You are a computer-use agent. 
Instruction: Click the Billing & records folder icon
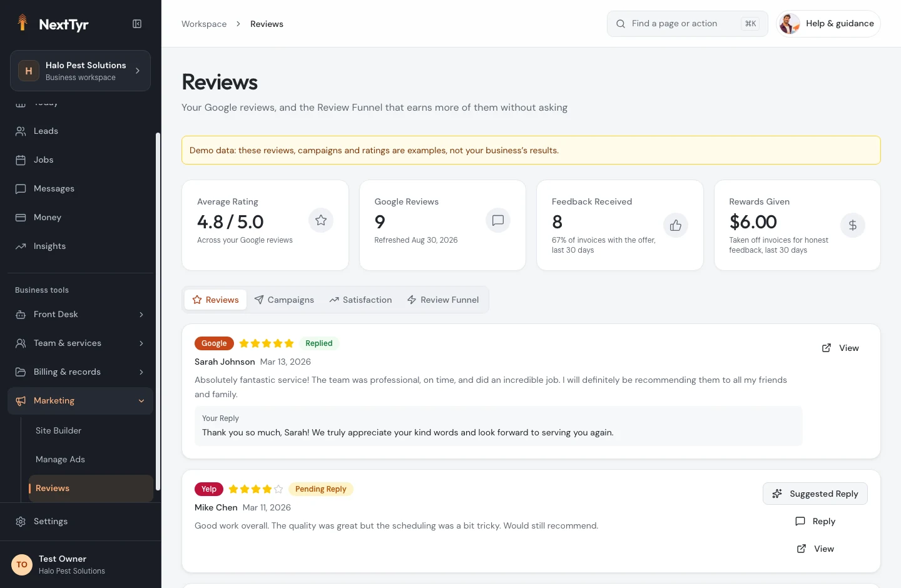[x=21, y=372]
